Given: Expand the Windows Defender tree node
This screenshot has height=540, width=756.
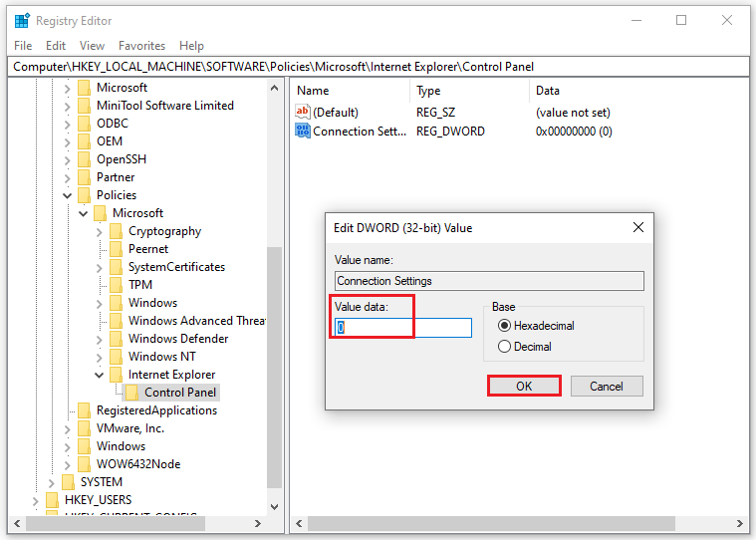Looking at the screenshot, I should 100,340.
